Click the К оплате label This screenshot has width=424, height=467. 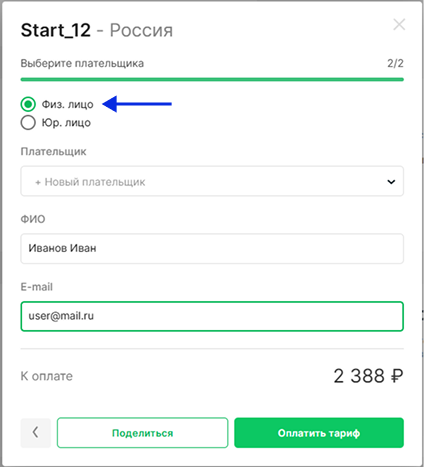tap(47, 376)
